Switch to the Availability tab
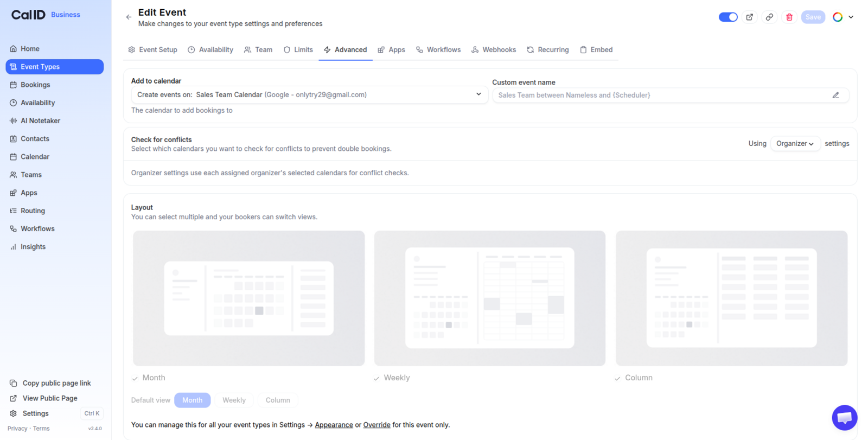The width and height of the screenshot is (868, 440). [210, 50]
